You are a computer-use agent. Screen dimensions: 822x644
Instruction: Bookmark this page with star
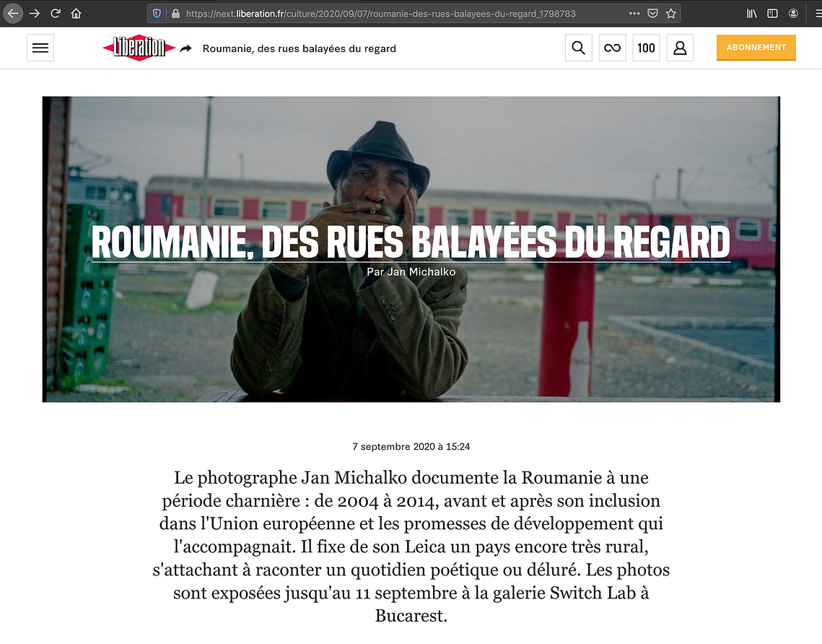pyautogui.click(x=671, y=14)
